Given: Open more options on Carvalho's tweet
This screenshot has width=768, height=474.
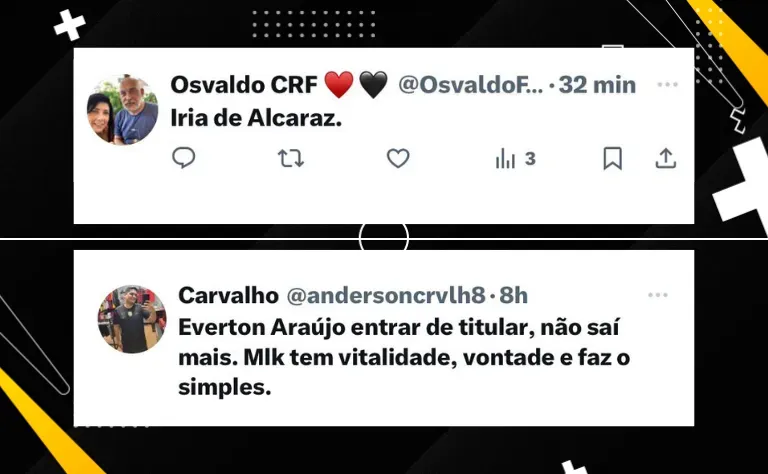Looking at the screenshot, I should pos(658,295).
